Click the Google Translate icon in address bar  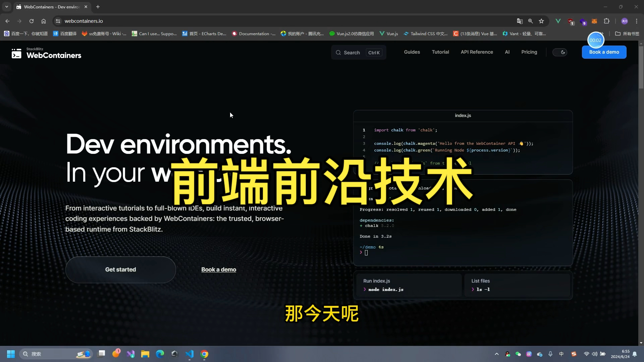click(x=519, y=21)
